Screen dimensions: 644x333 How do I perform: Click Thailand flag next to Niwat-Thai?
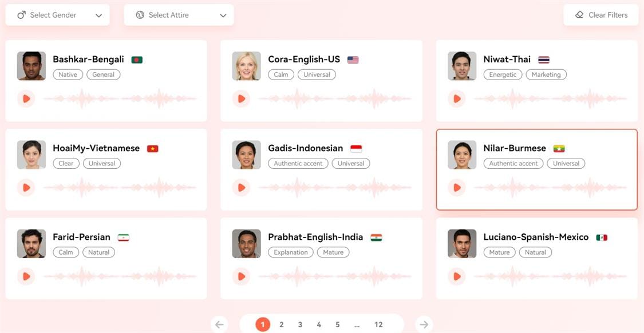pos(544,60)
